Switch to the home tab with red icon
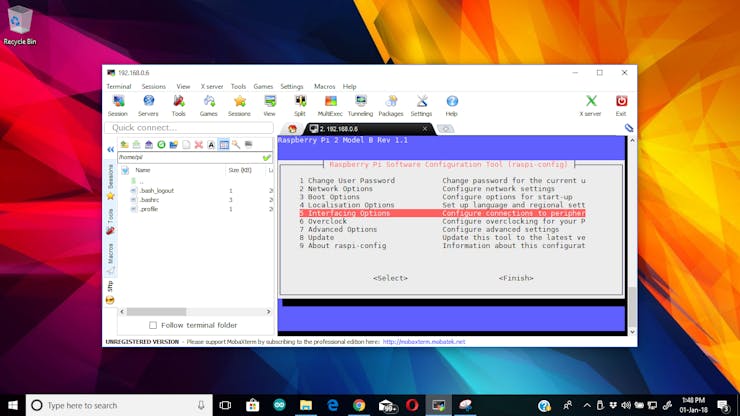Viewport: 740px width, 416px height. click(292, 128)
